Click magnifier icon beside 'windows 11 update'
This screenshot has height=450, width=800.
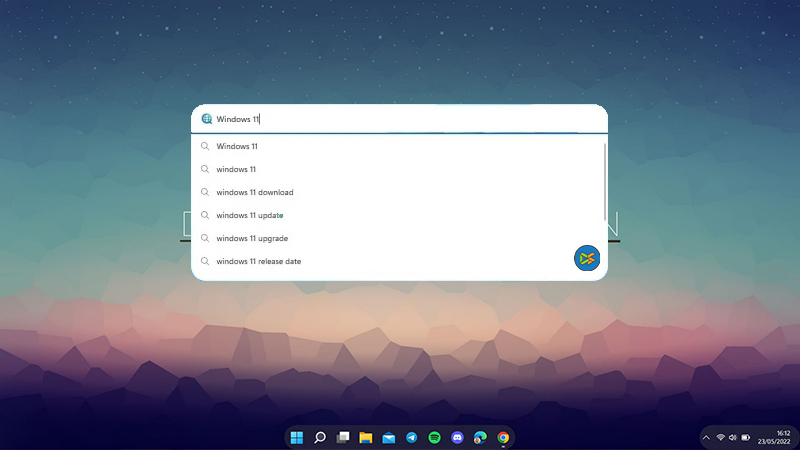pyautogui.click(x=205, y=215)
